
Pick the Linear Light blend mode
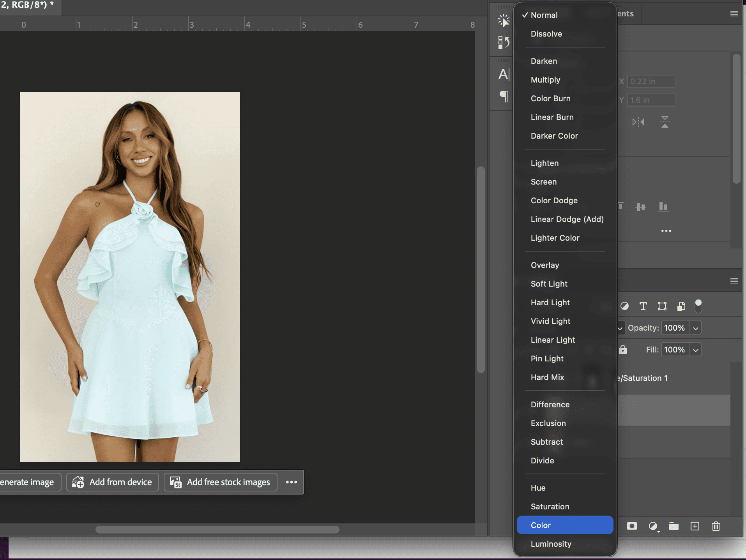565,340
